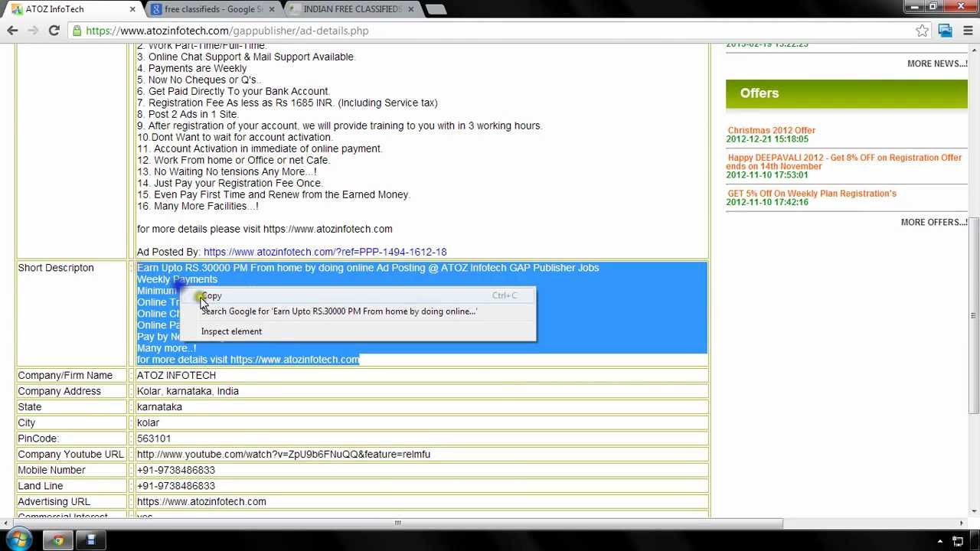
Task: Click the Advertising URL label
Action: (54, 502)
